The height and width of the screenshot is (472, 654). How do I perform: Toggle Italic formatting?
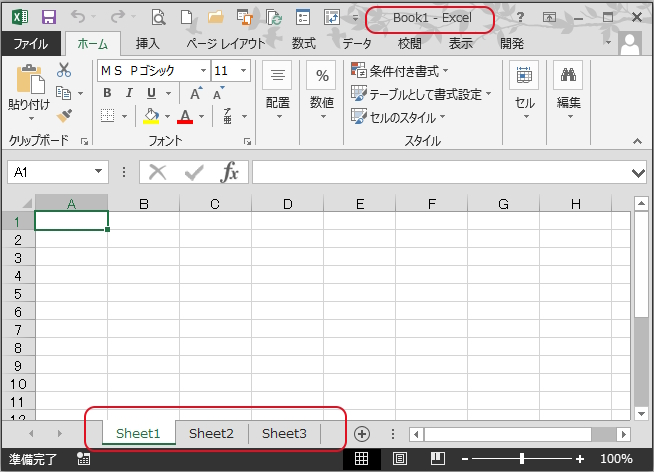tap(129, 93)
